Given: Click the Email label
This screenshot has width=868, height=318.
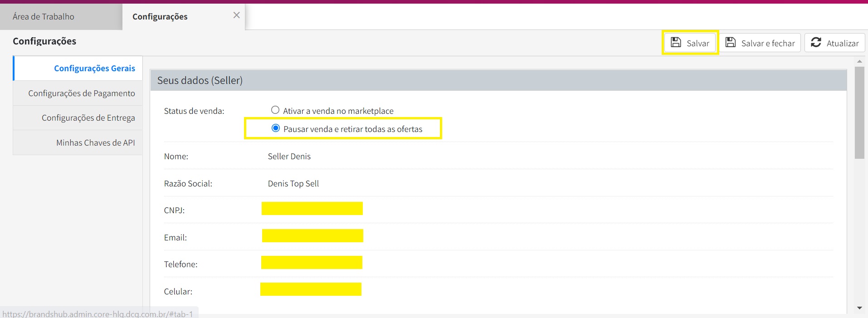Looking at the screenshot, I should (176, 237).
